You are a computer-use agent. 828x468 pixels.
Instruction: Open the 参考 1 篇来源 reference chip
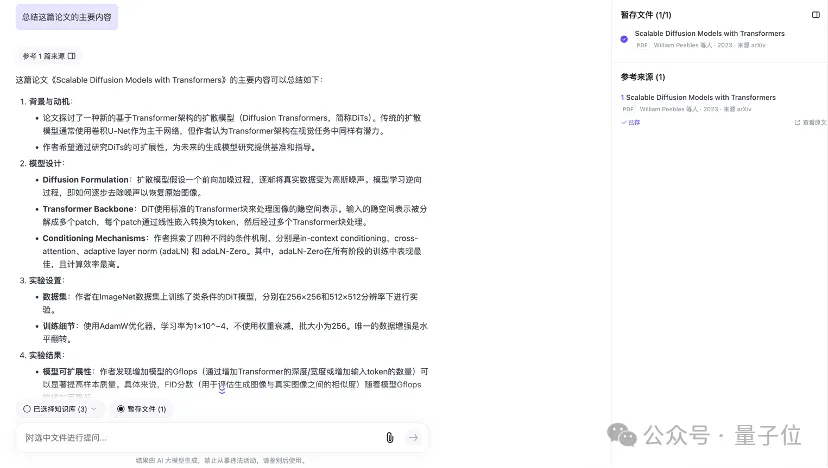(49, 56)
